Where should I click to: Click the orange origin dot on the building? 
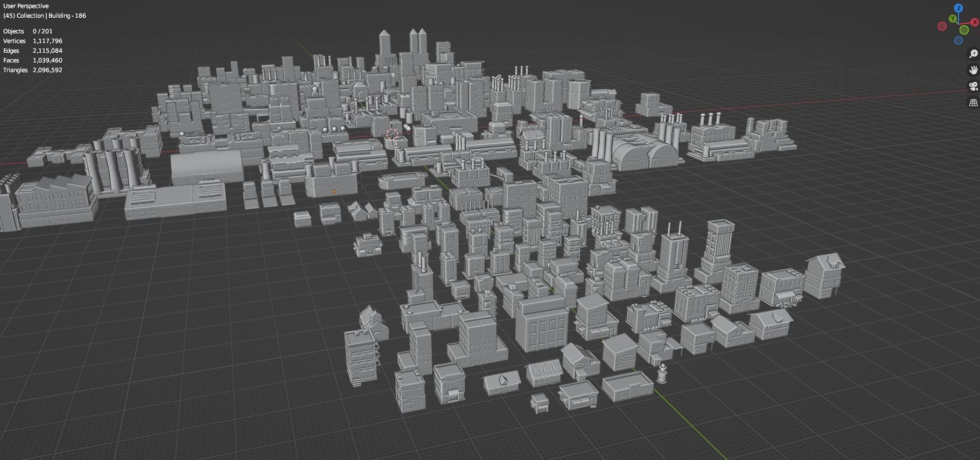click(x=334, y=192)
